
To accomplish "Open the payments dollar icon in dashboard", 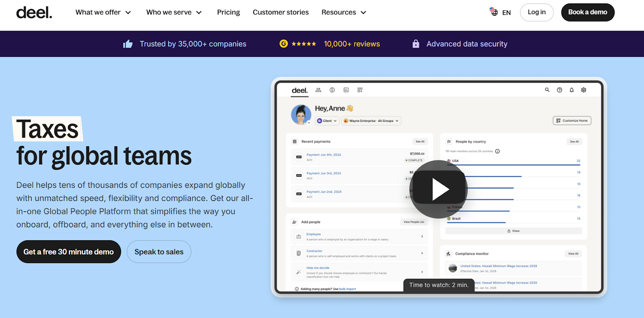I will click(x=332, y=90).
